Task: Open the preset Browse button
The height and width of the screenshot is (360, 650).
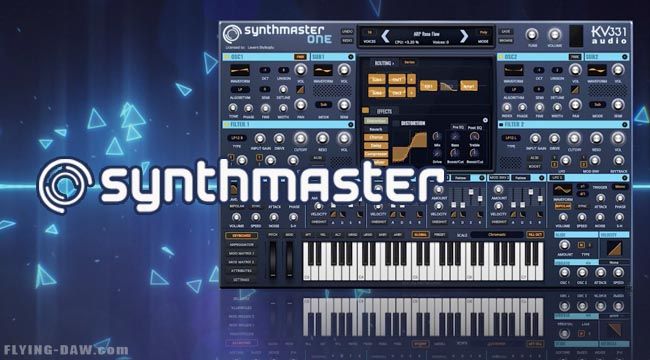Action: pyautogui.click(x=505, y=41)
